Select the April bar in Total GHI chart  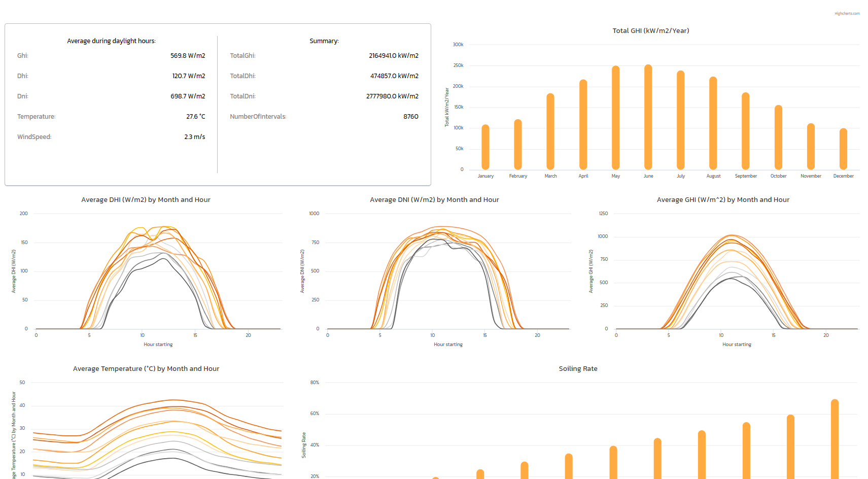583,125
